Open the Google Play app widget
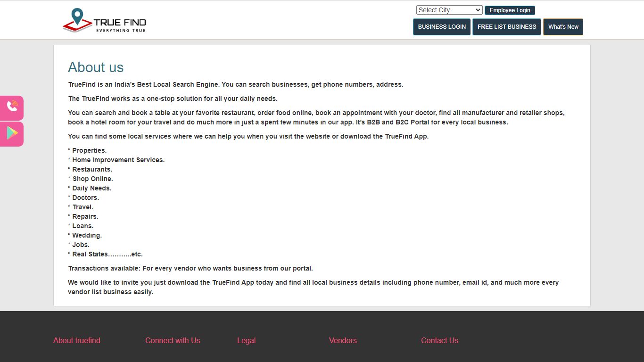The image size is (644, 362). click(x=12, y=134)
